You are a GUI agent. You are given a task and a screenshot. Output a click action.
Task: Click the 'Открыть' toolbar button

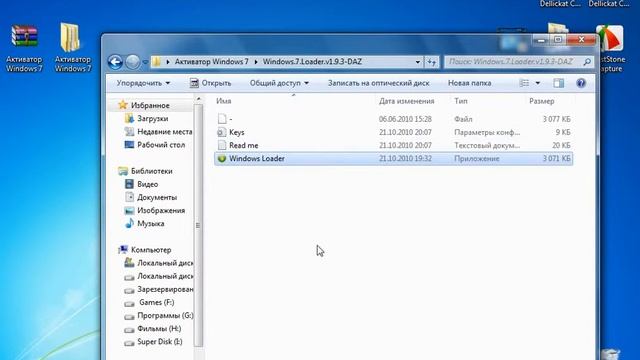coord(211,83)
